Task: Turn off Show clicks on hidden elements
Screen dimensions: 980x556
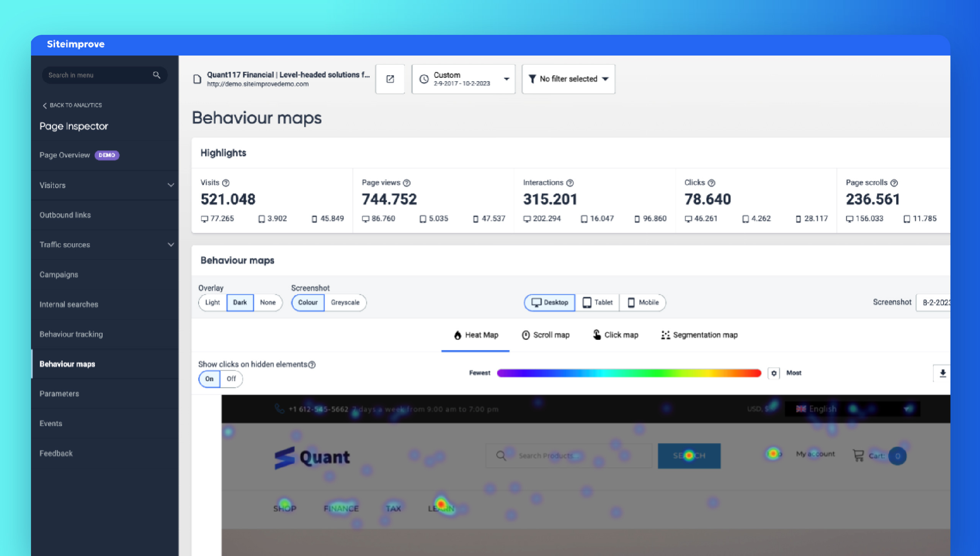Action: point(231,379)
